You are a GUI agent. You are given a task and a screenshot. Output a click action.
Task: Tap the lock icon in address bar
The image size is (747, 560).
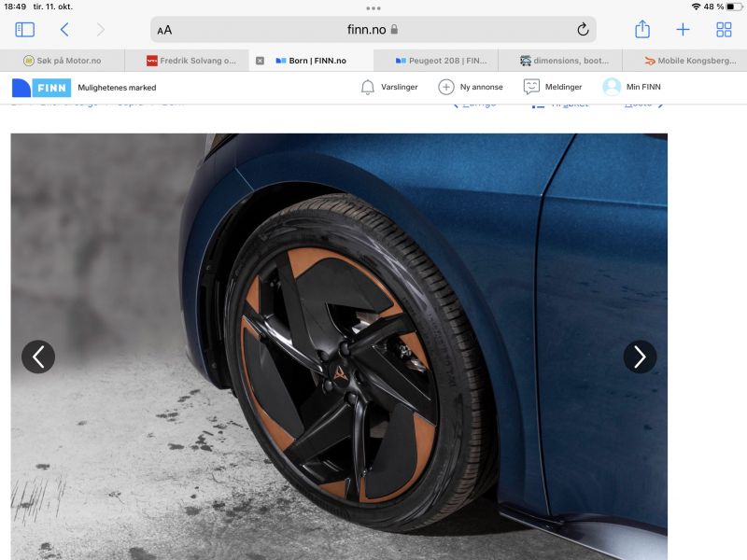coord(394,29)
